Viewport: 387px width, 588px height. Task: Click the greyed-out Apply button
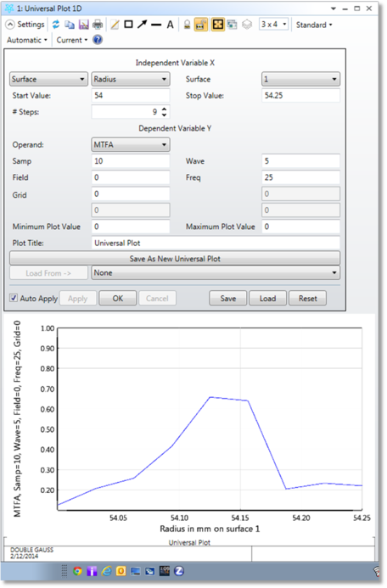[x=77, y=299]
